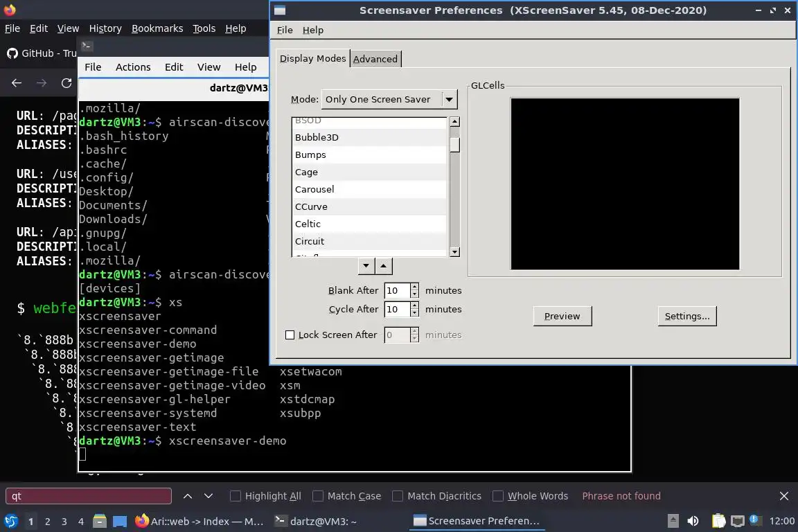Click the network monitor tray icon
This screenshot has width=798, height=532.
click(x=738, y=521)
